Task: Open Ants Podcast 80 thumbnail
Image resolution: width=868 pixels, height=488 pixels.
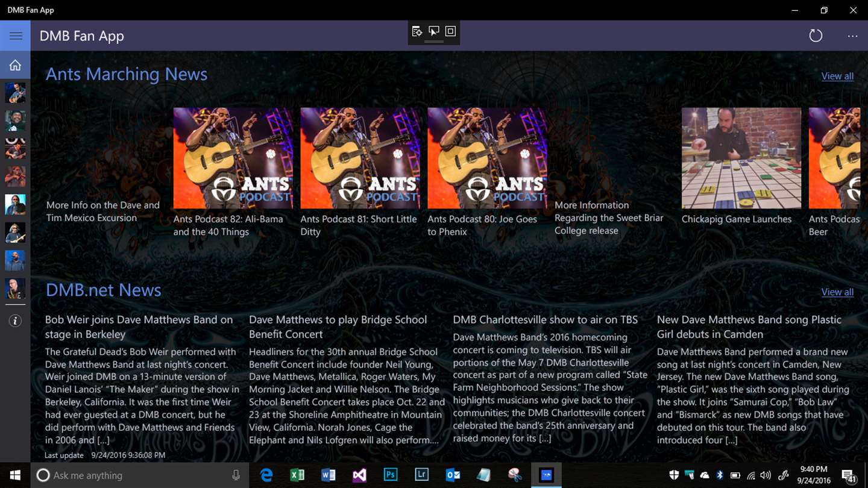Action: pyautogui.click(x=488, y=158)
